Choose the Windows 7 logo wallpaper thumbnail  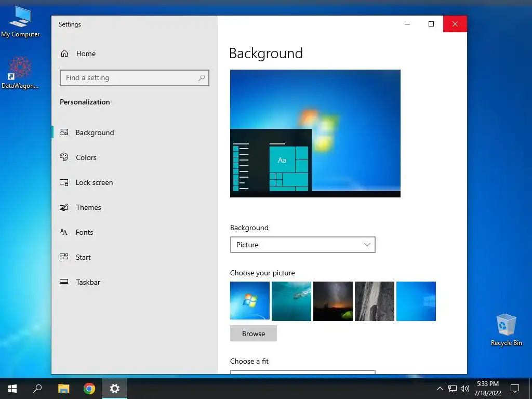coord(250,301)
